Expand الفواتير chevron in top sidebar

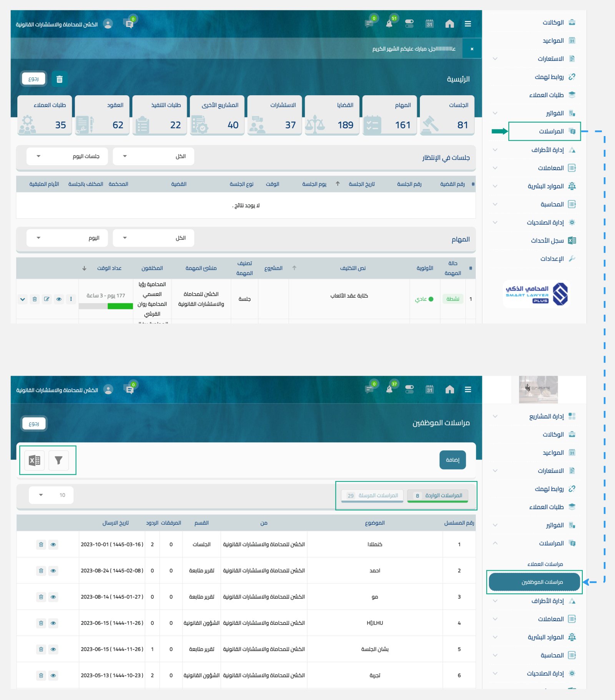click(x=495, y=113)
